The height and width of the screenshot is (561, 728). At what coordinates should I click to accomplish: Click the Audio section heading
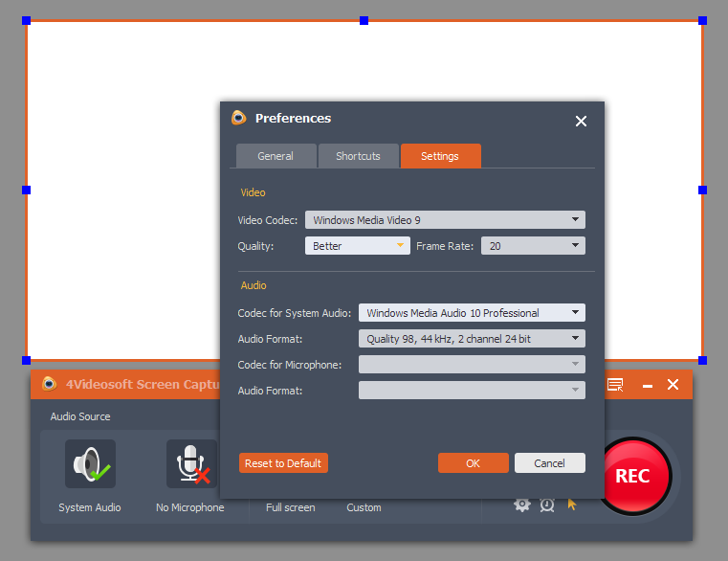tap(254, 285)
